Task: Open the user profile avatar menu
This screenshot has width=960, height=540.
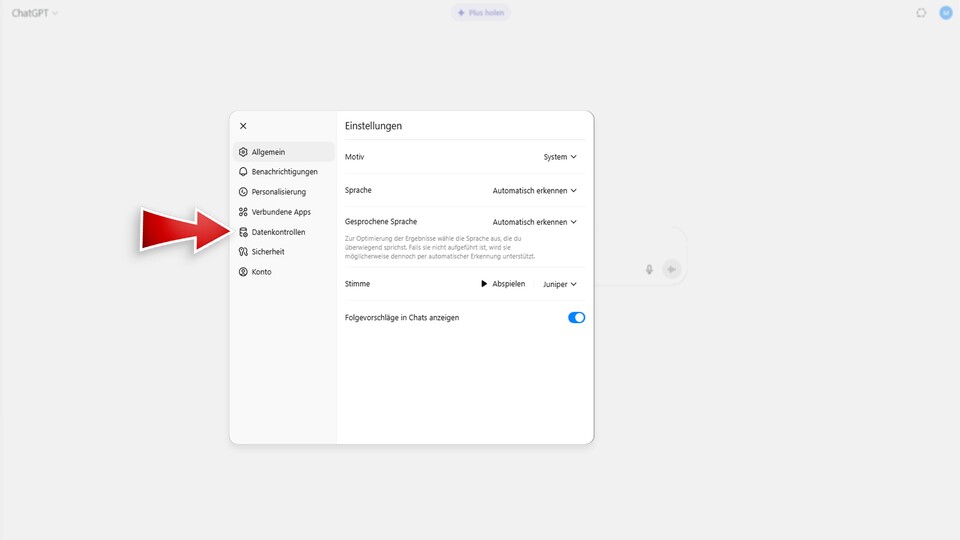Action: coord(946,13)
